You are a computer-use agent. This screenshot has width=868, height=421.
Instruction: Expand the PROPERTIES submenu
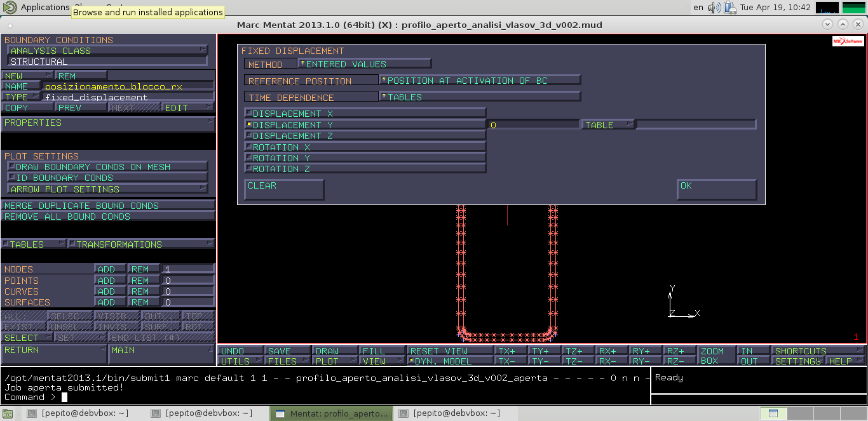pyautogui.click(x=108, y=123)
